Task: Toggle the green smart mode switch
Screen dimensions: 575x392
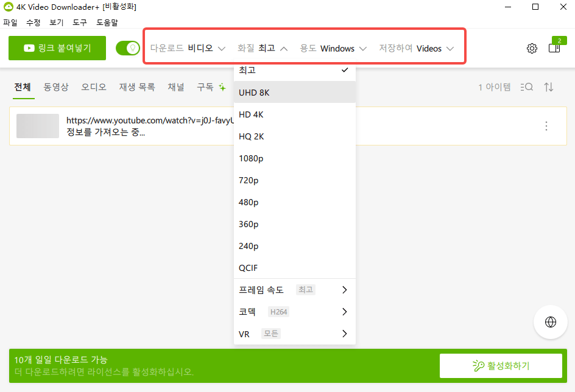Action: 127,47
